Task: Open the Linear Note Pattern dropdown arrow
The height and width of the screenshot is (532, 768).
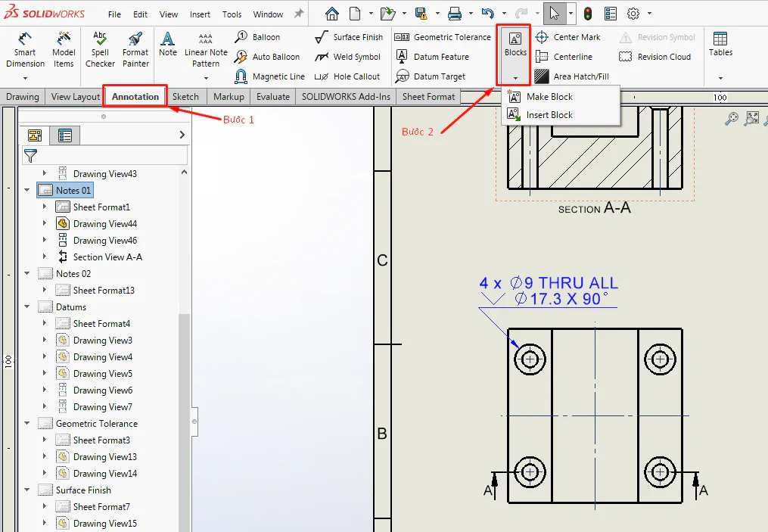Action: (x=206, y=78)
